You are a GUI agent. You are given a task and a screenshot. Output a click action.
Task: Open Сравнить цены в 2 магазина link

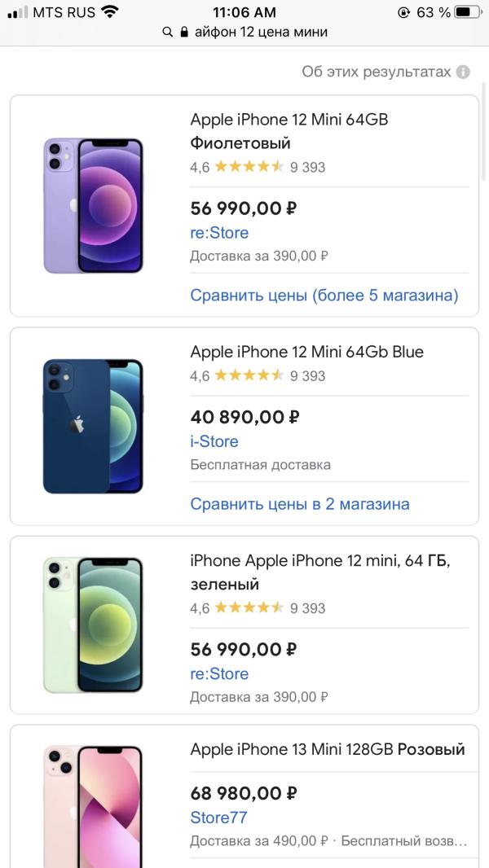(300, 504)
